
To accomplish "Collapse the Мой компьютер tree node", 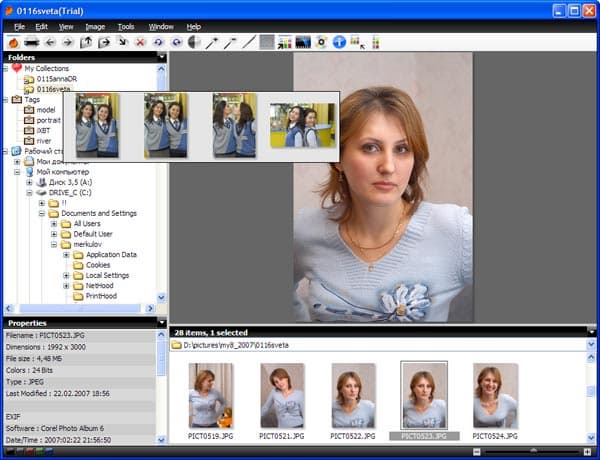I will coord(17,172).
